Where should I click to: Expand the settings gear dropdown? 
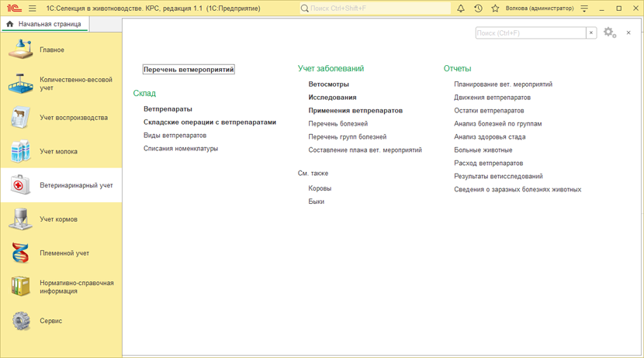coord(610,33)
